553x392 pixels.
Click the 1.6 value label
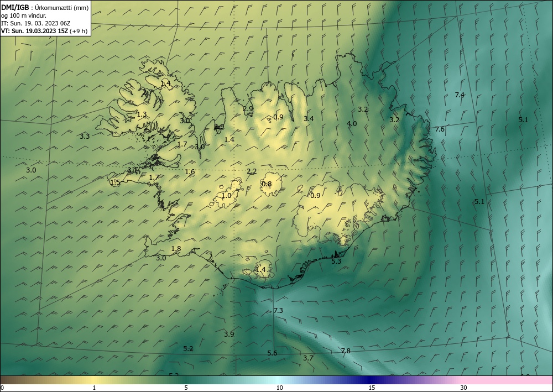190,172
